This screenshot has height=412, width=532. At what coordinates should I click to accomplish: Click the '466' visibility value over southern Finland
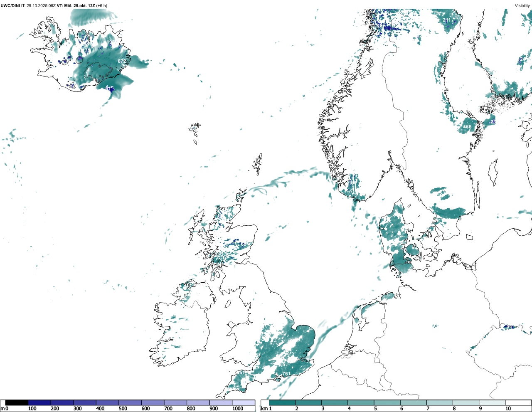point(468,127)
